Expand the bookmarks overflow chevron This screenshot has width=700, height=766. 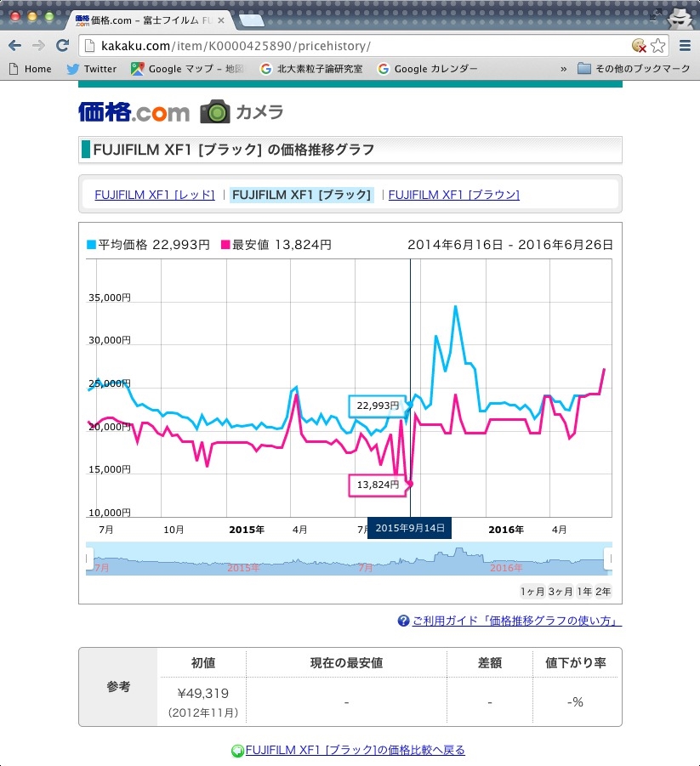[x=563, y=69]
